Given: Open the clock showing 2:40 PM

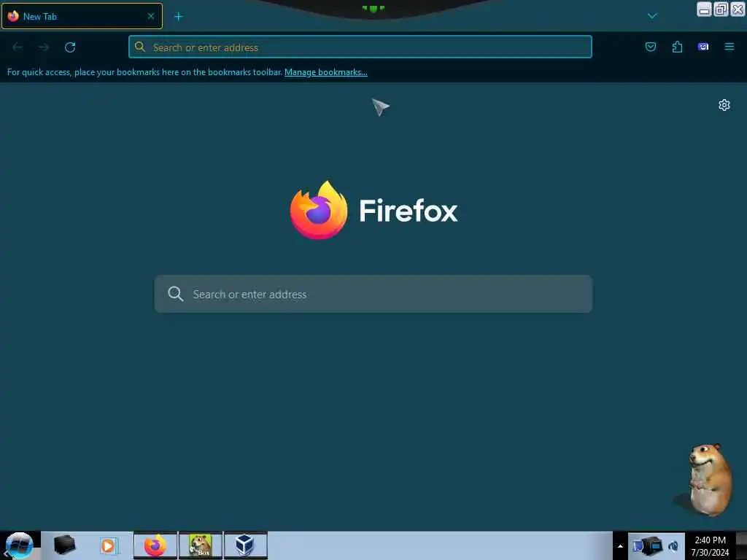Looking at the screenshot, I should click(711, 546).
